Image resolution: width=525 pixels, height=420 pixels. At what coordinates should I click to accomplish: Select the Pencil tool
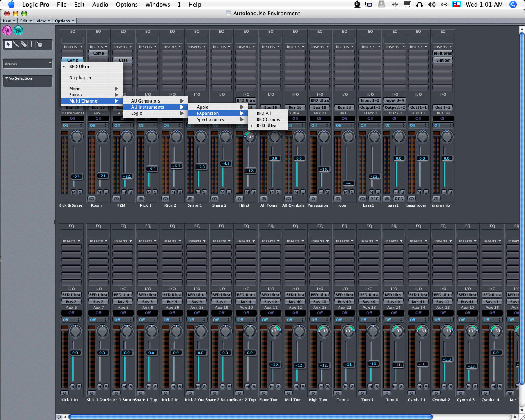tap(16, 44)
